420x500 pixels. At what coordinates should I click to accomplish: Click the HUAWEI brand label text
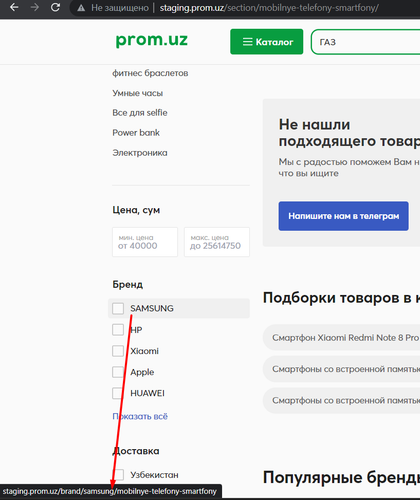point(147,393)
